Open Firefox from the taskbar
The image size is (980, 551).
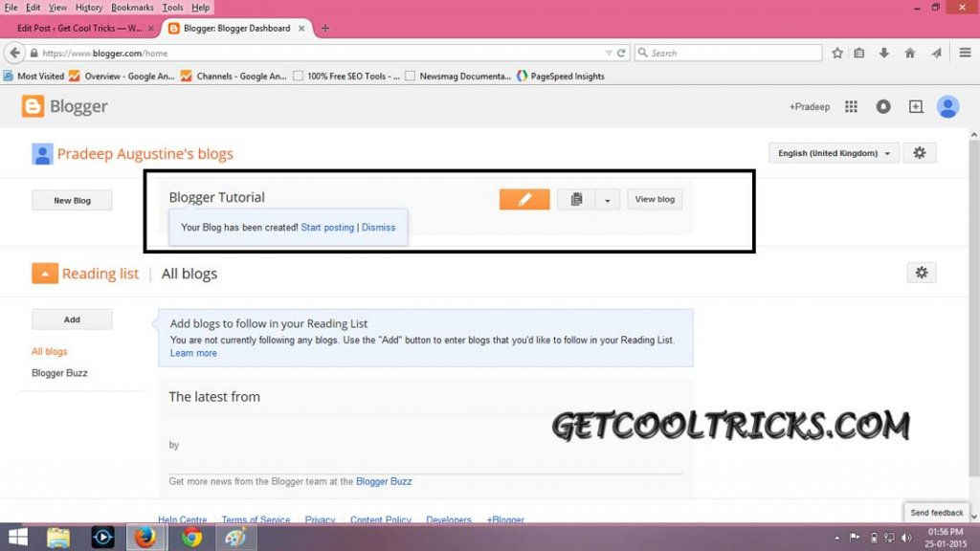[x=146, y=538]
